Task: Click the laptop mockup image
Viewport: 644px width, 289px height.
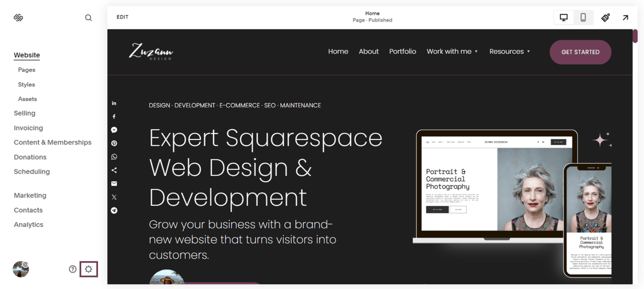Action: (495, 187)
